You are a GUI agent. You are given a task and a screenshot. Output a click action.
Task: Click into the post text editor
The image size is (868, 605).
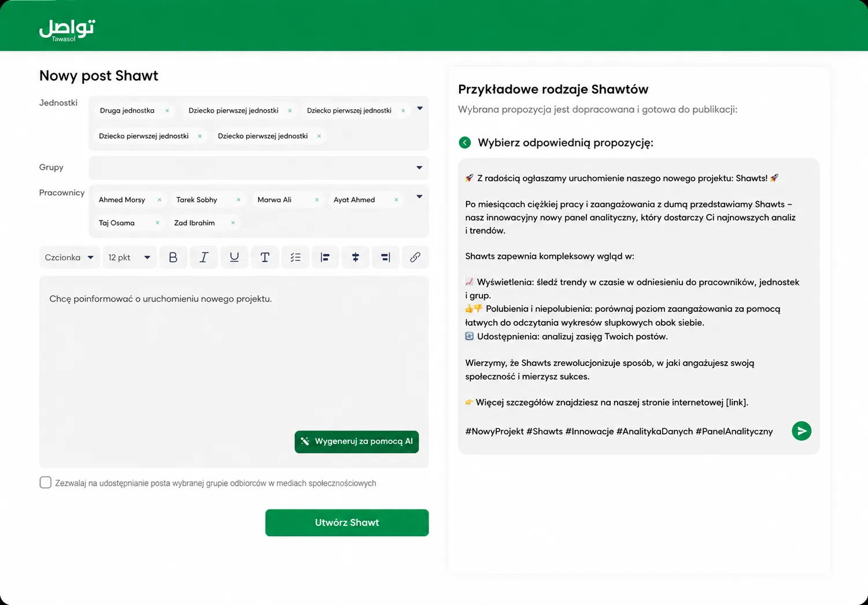tap(234, 372)
